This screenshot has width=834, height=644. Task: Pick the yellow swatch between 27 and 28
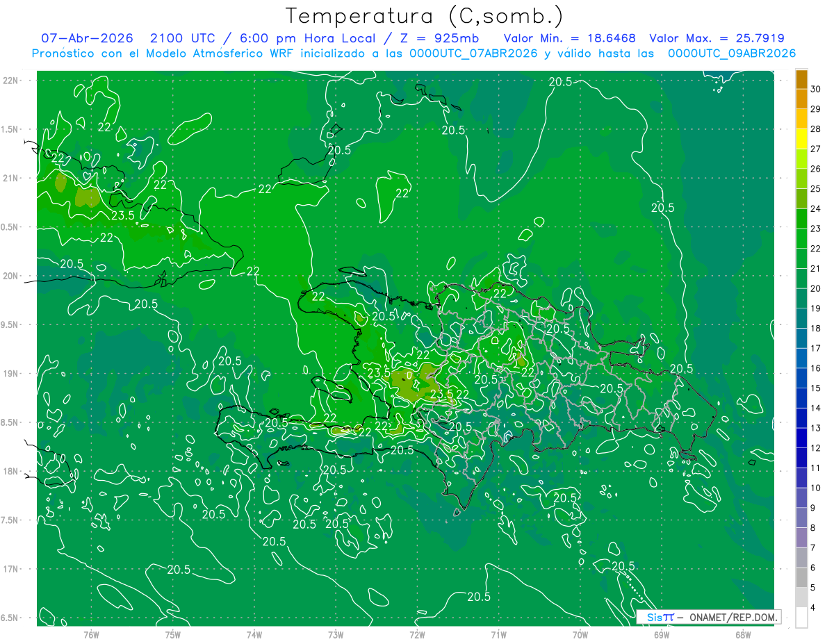pyautogui.click(x=801, y=139)
